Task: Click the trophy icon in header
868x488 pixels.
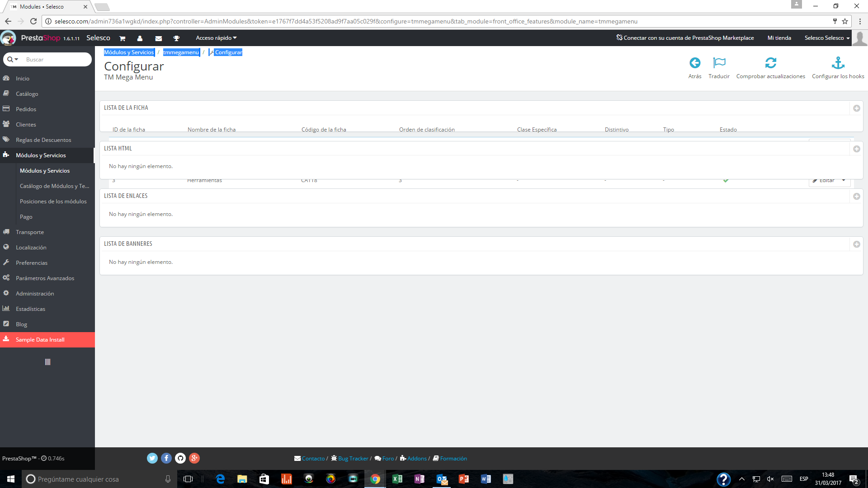Action: 176,38
